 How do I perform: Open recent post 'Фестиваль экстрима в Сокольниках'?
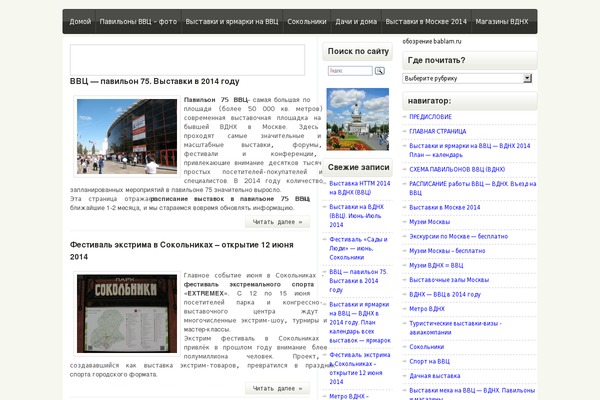coord(360,368)
